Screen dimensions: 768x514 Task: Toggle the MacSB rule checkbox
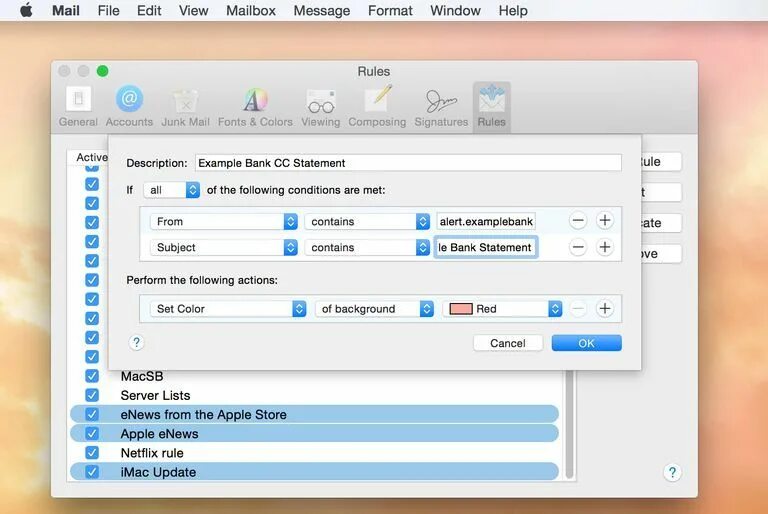92,376
